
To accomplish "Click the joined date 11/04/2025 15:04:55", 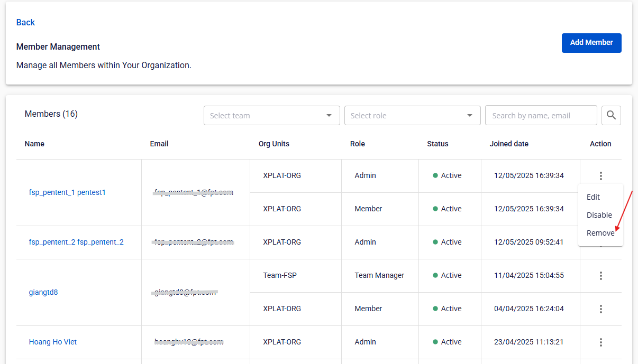I will point(529,276).
